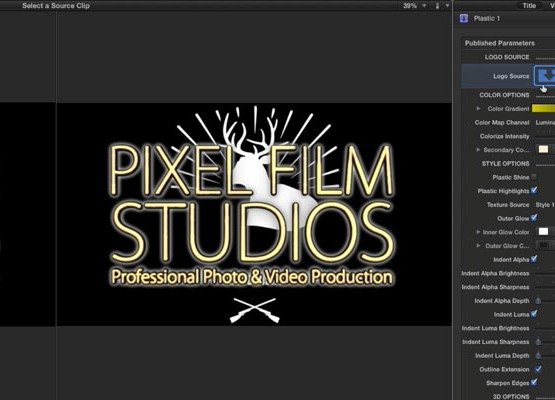Expand the Secondary Color parameter
This screenshot has width=555, height=400.
point(478,150)
